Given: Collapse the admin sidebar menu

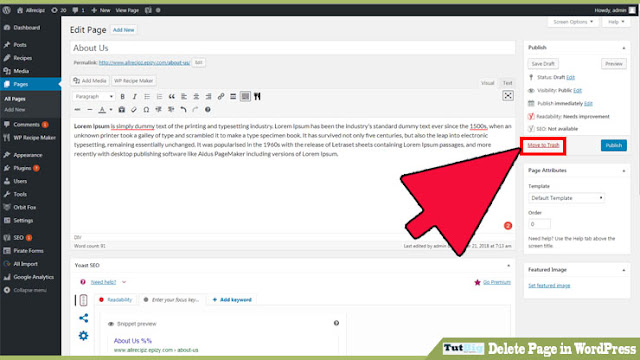Looking at the screenshot, I should pos(30,290).
